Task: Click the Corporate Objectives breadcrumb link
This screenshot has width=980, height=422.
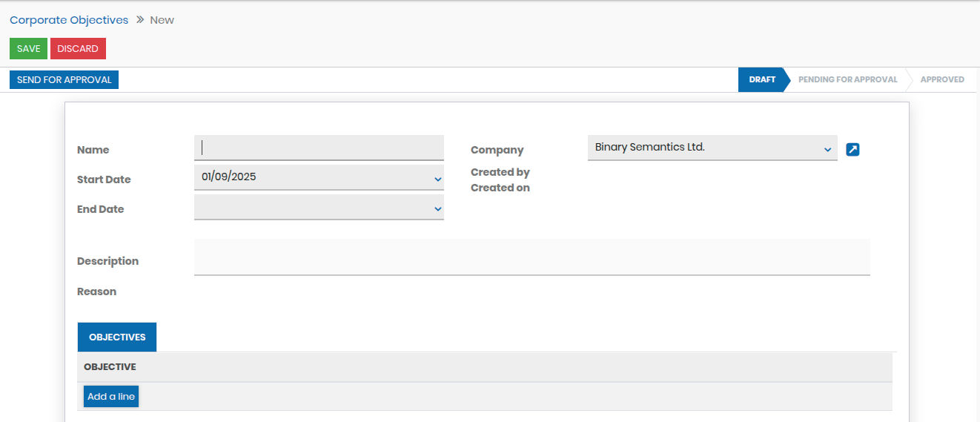Action: click(69, 20)
